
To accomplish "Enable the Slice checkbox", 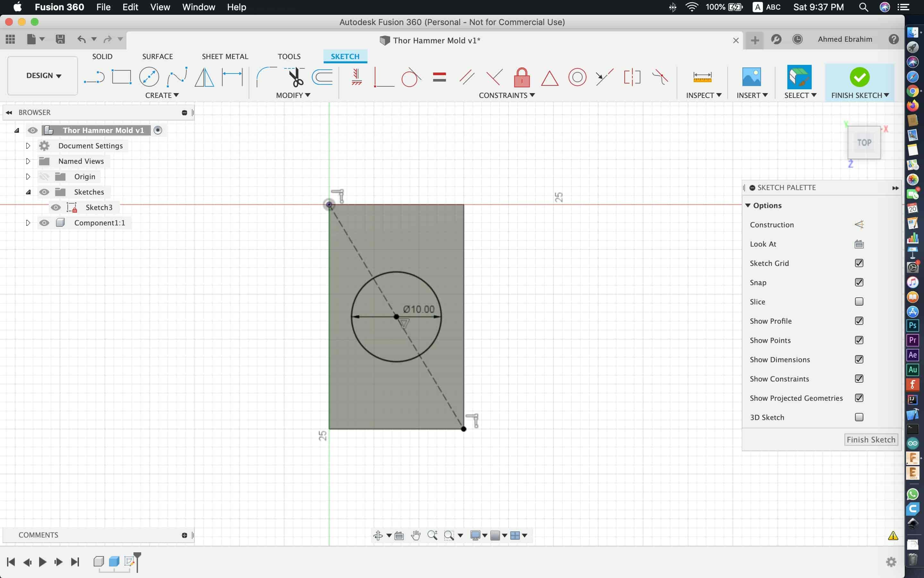I will (x=859, y=302).
